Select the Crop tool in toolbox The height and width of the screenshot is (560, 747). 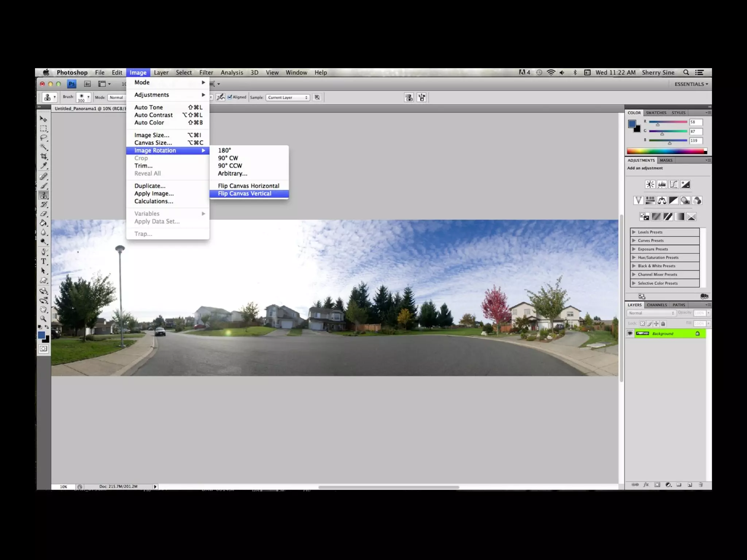coord(44,156)
